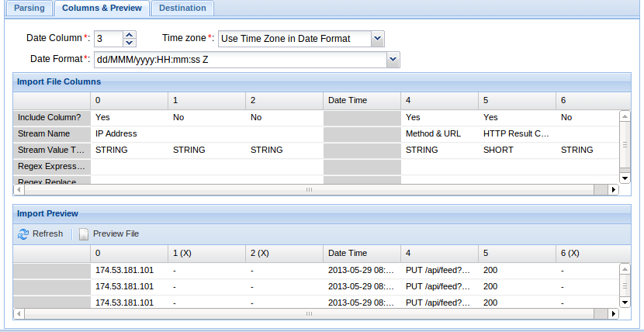
Task: Click the Date Column number field
Action: coord(108,38)
